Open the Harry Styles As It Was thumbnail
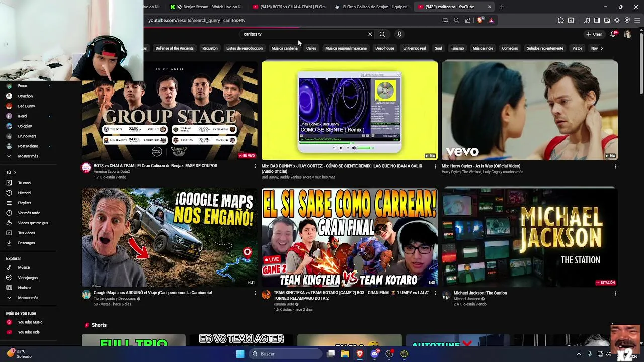 click(x=529, y=111)
